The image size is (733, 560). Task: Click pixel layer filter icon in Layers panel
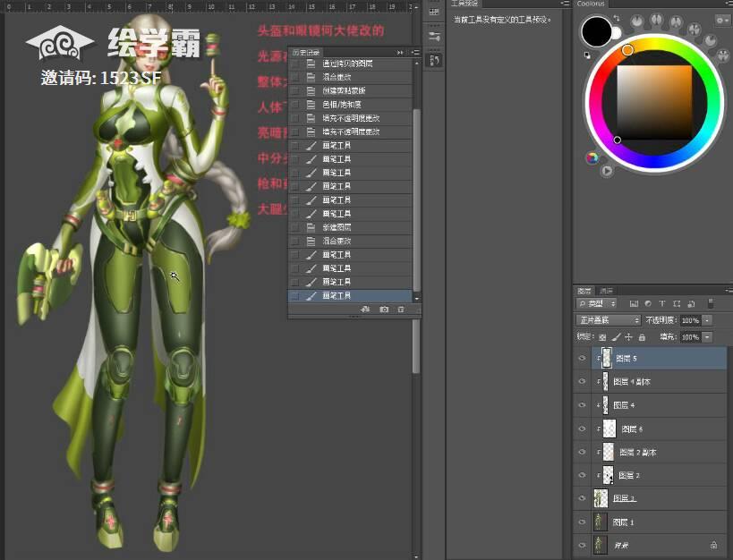tap(634, 304)
